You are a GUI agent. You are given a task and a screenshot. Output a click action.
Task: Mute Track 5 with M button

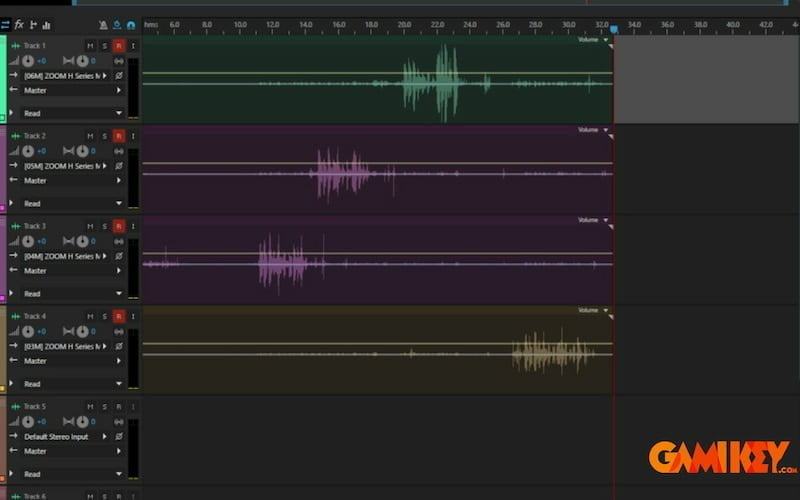pos(90,407)
